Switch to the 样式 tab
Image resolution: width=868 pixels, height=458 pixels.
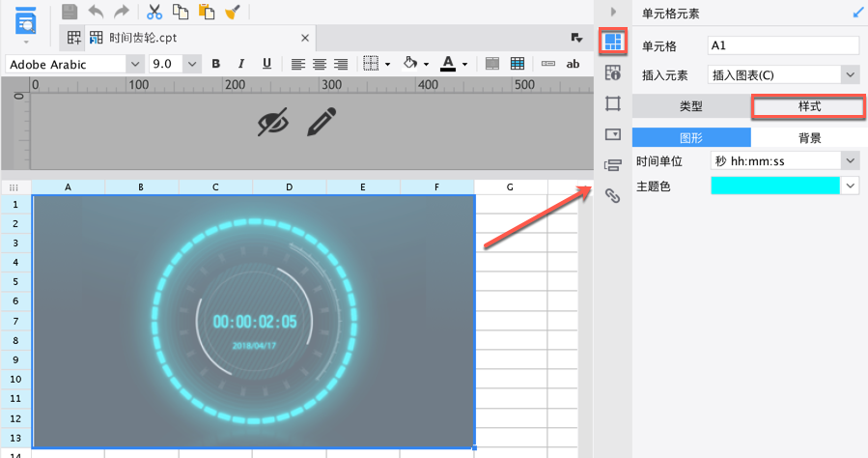click(809, 106)
